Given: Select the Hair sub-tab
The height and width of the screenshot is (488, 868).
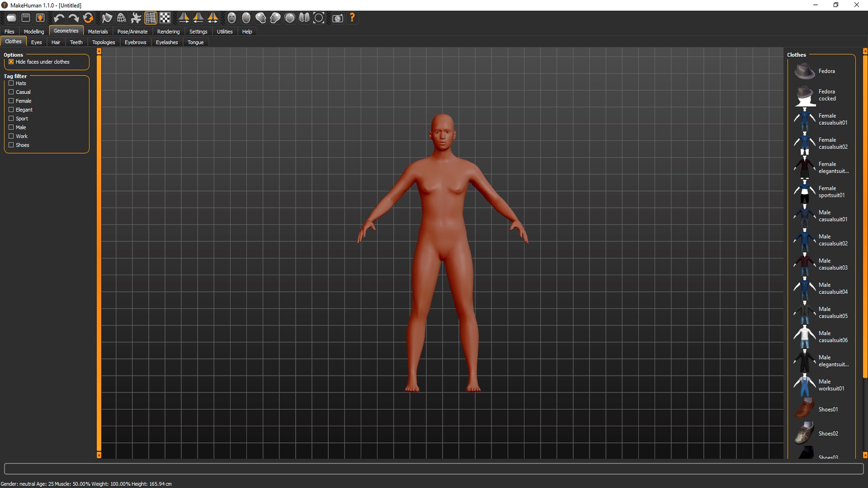Looking at the screenshot, I should (x=56, y=42).
